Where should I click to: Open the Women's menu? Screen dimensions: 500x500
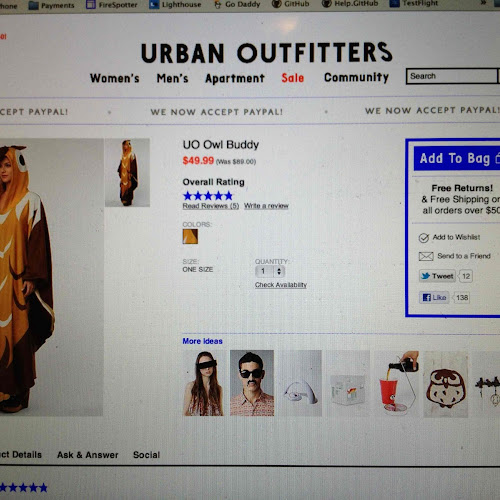(x=115, y=78)
